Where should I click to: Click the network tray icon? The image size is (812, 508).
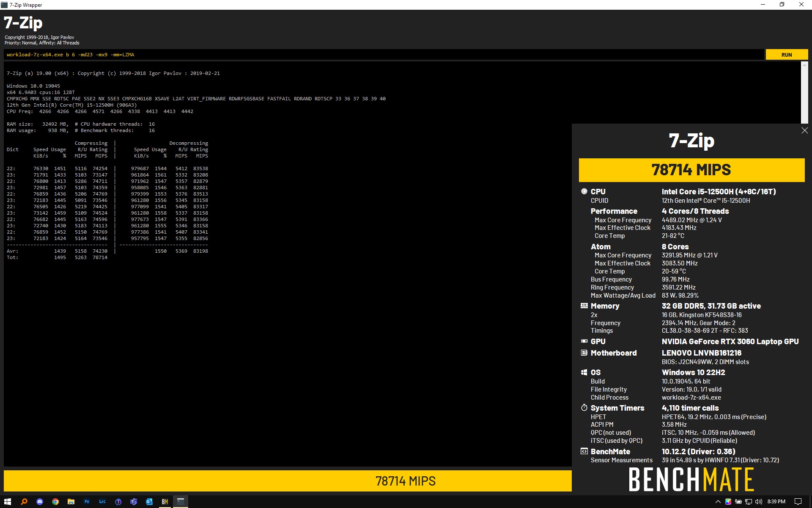[x=749, y=502]
